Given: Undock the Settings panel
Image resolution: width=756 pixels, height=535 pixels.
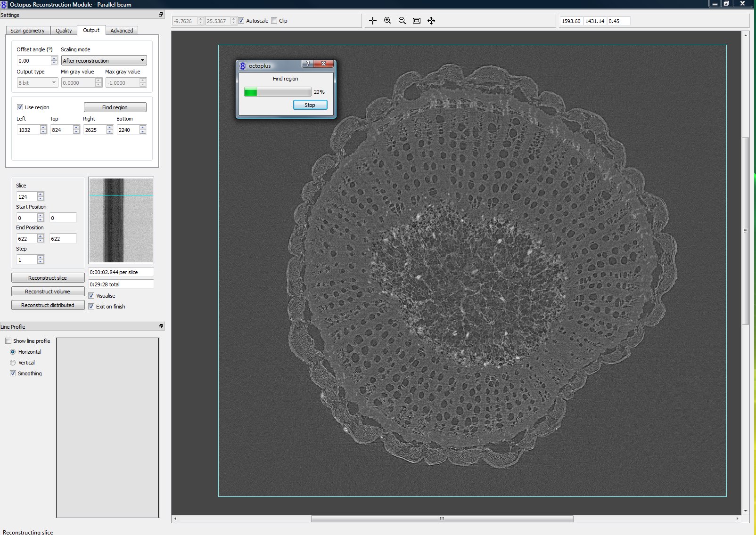Looking at the screenshot, I should [x=161, y=15].
